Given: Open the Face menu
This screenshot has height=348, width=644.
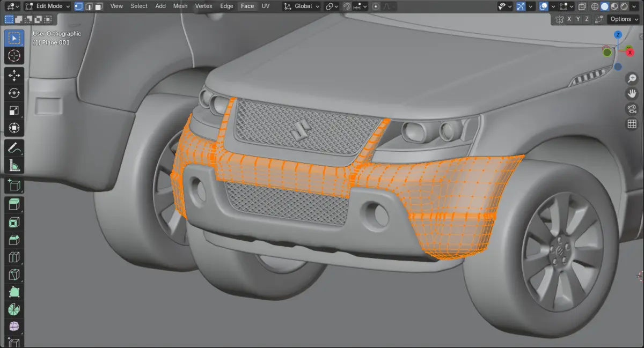Looking at the screenshot, I should [247, 6].
